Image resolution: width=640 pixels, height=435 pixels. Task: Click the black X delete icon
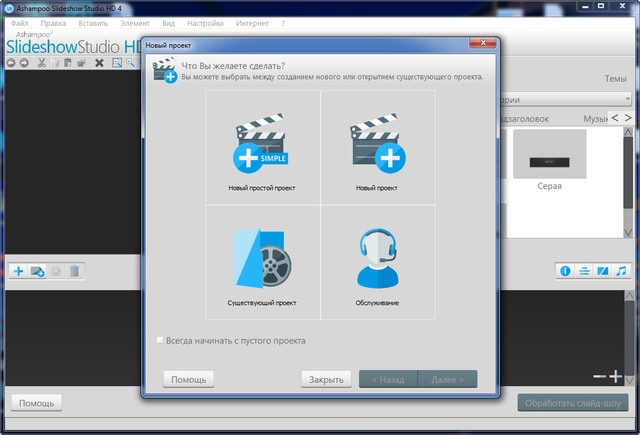[99, 63]
